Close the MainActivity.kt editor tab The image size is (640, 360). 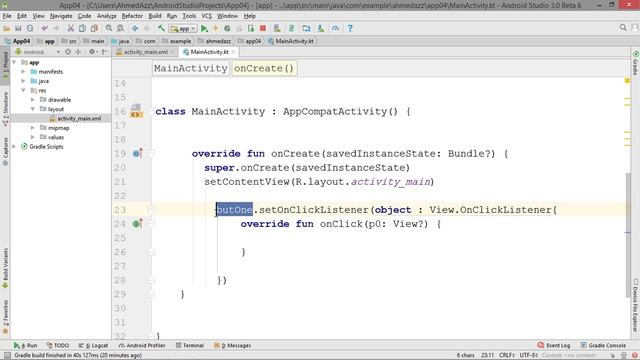click(233, 52)
